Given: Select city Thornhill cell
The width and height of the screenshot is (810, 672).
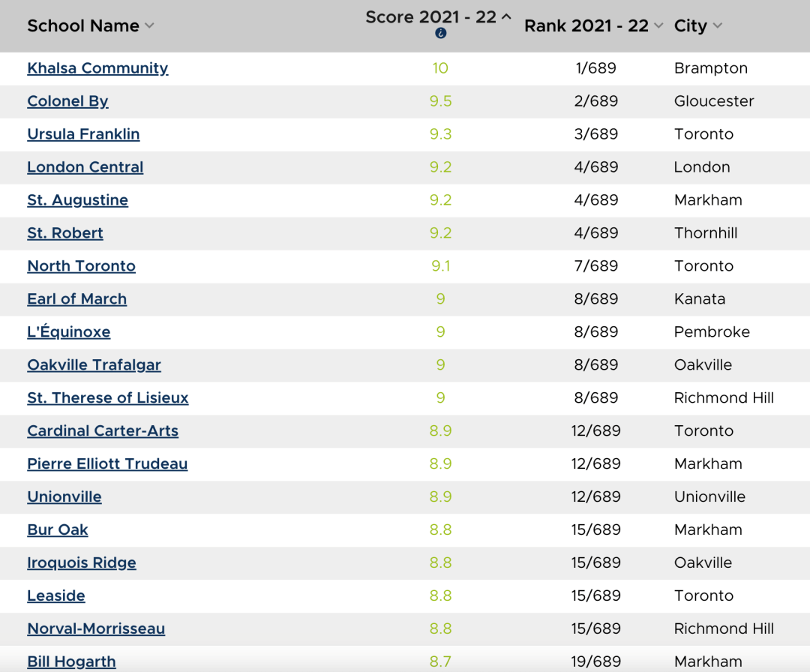Looking at the screenshot, I should (x=706, y=233).
